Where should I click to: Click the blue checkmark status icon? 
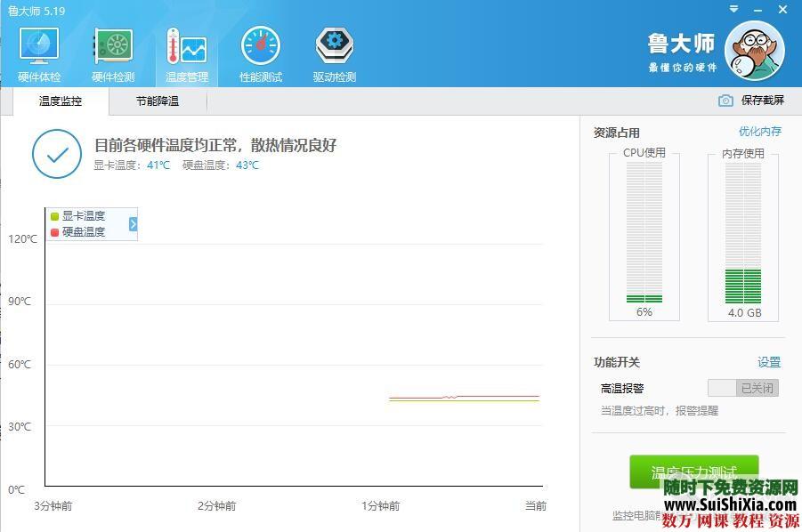point(56,153)
